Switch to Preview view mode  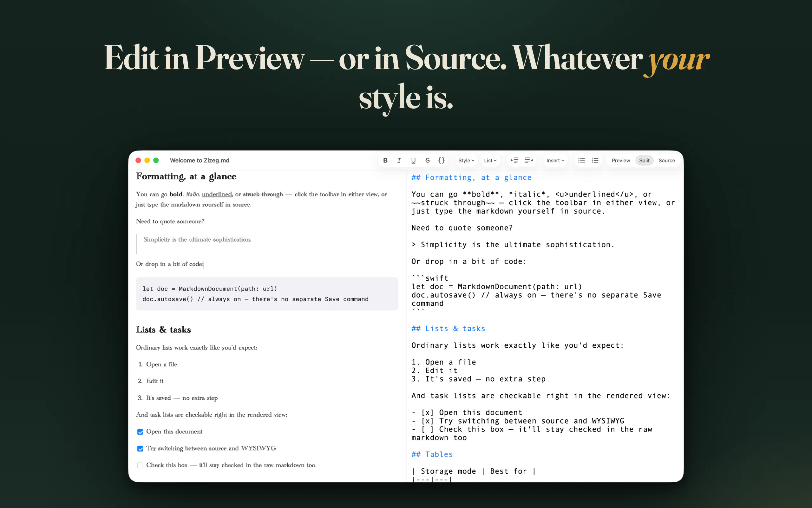pos(621,161)
